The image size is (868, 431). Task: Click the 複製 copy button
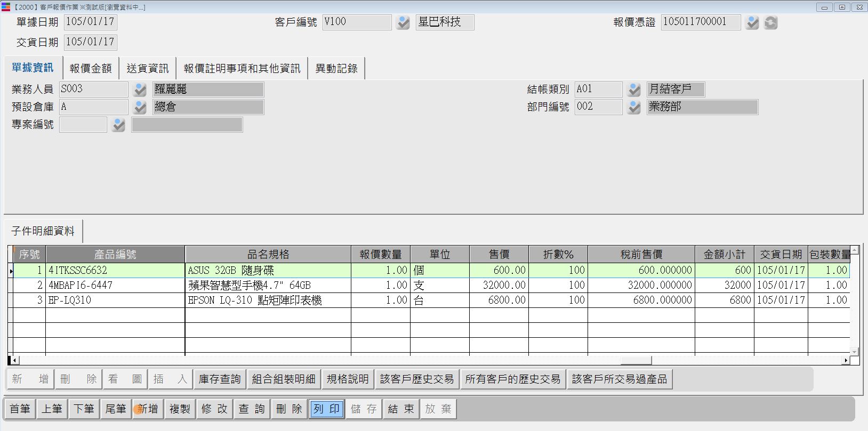click(x=180, y=409)
